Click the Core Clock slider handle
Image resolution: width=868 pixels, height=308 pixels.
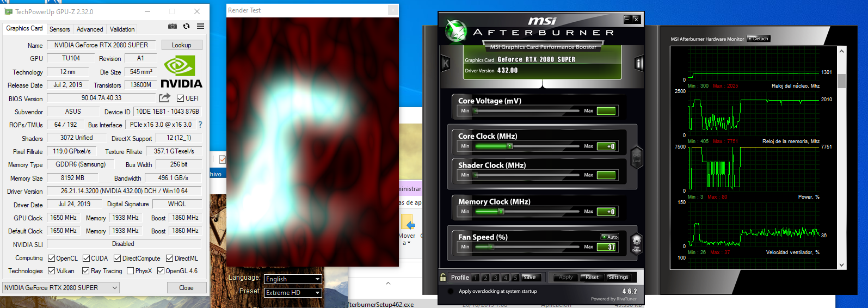[x=510, y=146]
